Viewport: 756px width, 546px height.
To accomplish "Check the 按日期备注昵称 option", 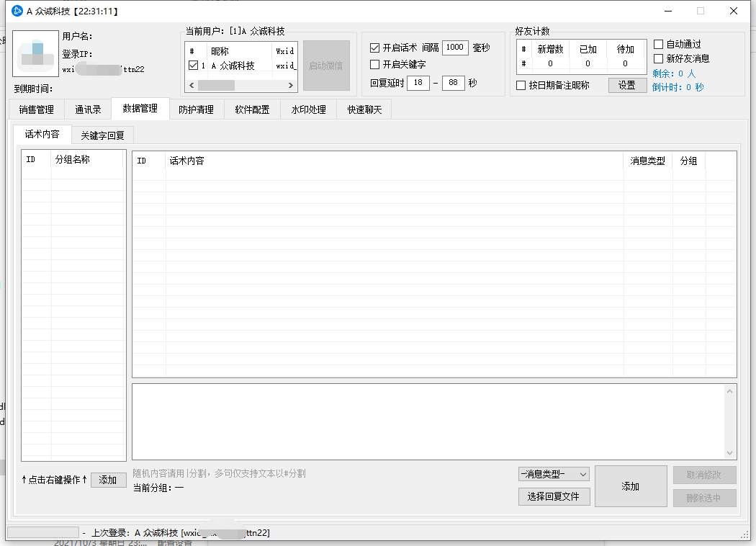I will pyautogui.click(x=521, y=86).
